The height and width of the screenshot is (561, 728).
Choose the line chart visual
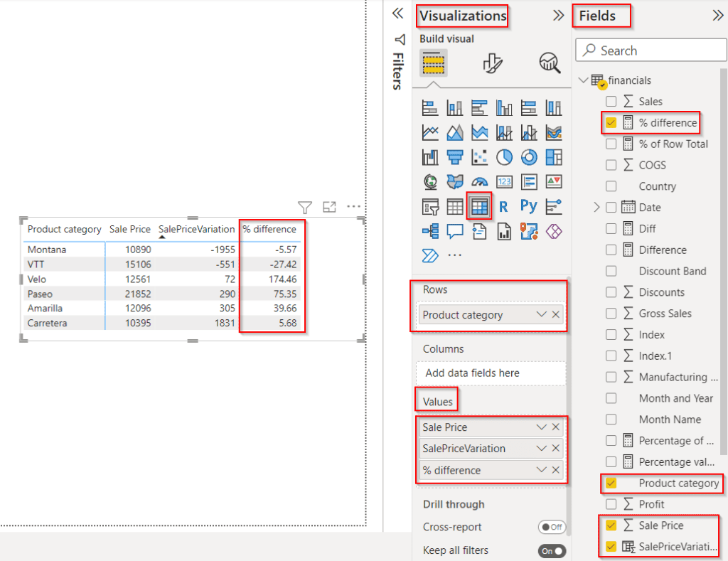(430, 132)
